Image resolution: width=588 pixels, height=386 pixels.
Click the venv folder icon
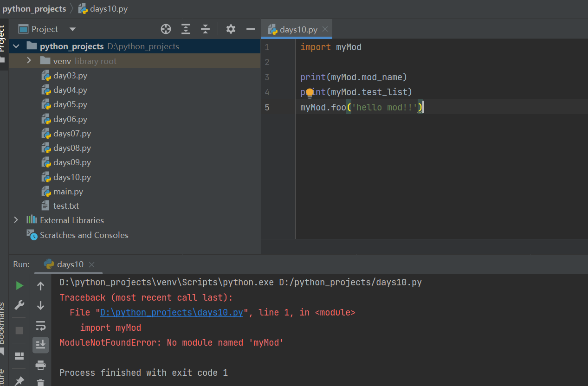[x=45, y=61]
